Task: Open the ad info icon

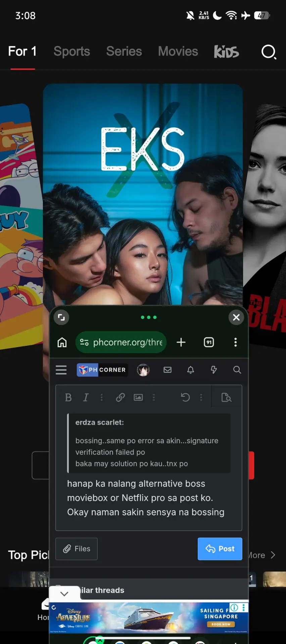Action: 234,607
